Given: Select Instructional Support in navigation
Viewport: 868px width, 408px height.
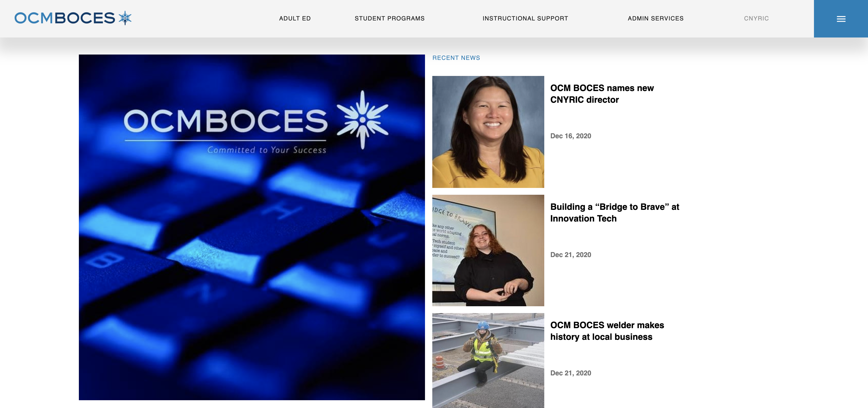Looking at the screenshot, I should point(525,19).
